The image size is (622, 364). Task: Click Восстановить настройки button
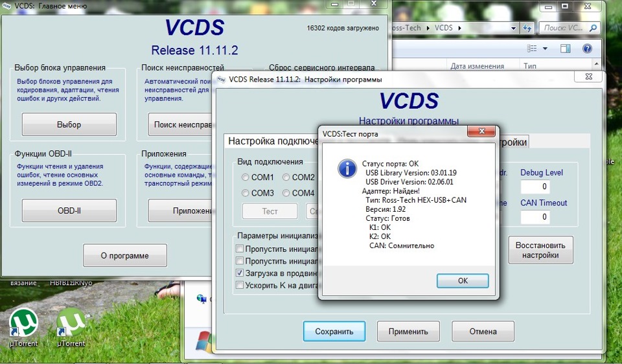[540, 250]
